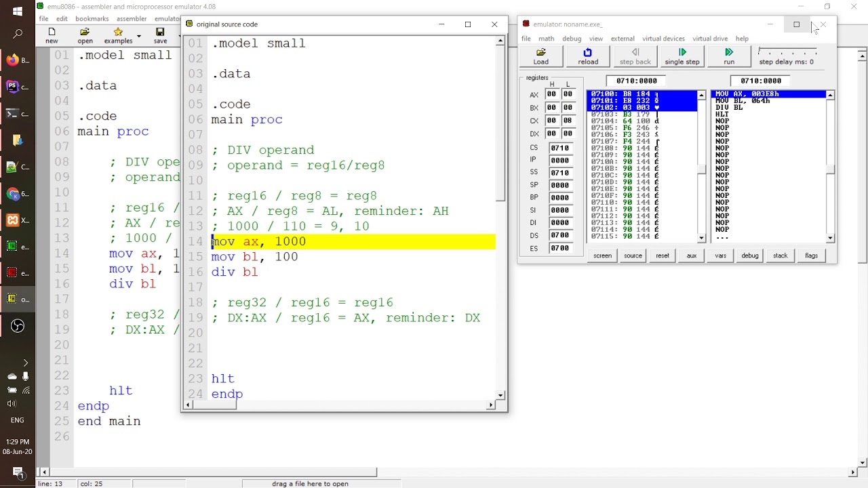Create a new file with the new icon

(52, 33)
